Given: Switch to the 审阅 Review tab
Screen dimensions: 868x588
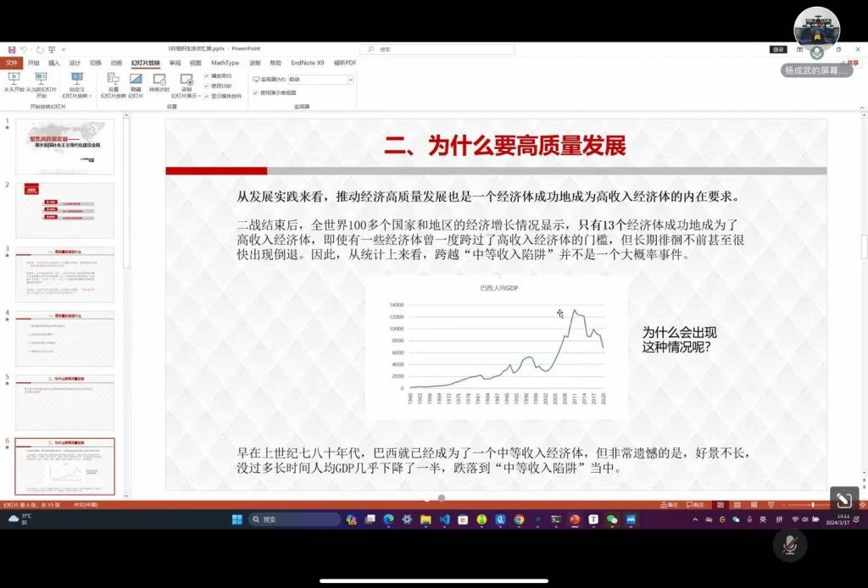Looking at the screenshot, I should tap(175, 63).
